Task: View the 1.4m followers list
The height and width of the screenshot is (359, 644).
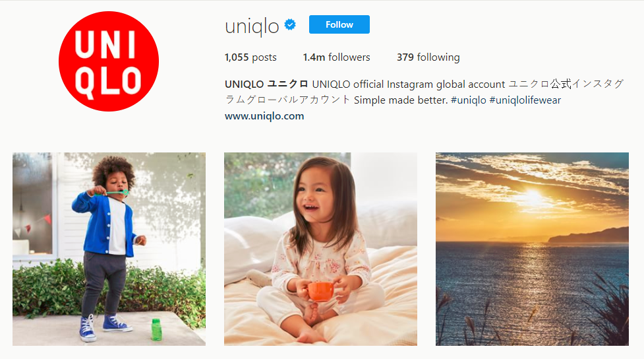Action: pyautogui.click(x=336, y=57)
